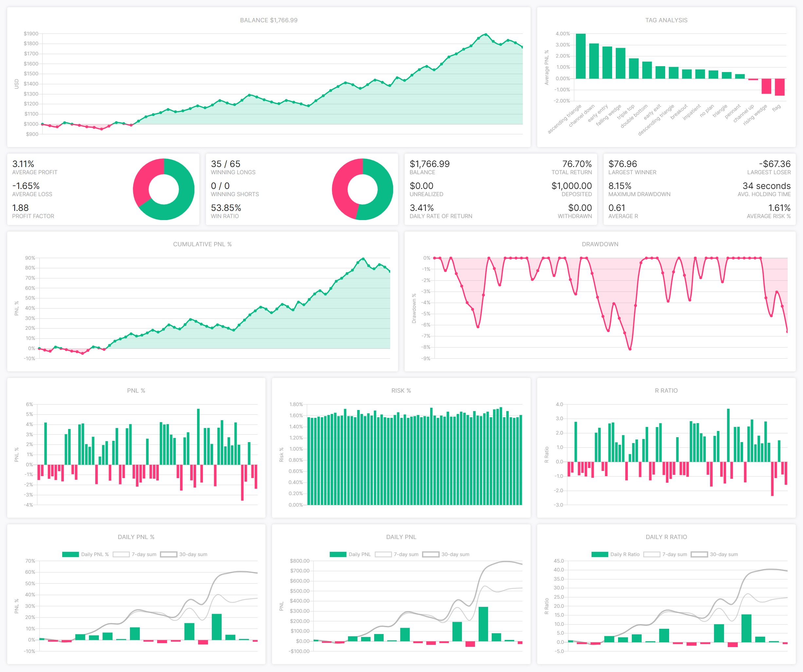The width and height of the screenshot is (803, 672).
Task: Click the peak point of the Balance chart
Action: pyautogui.click(x=485, y=34)
